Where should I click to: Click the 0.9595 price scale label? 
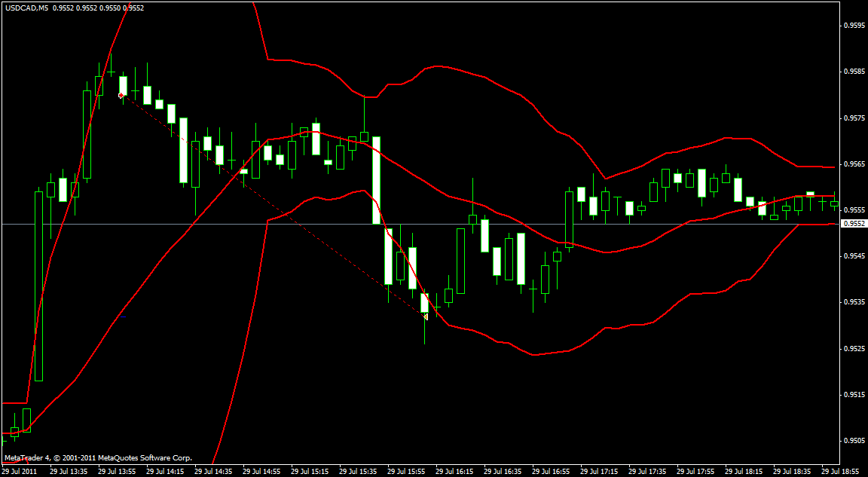(854, 26)
